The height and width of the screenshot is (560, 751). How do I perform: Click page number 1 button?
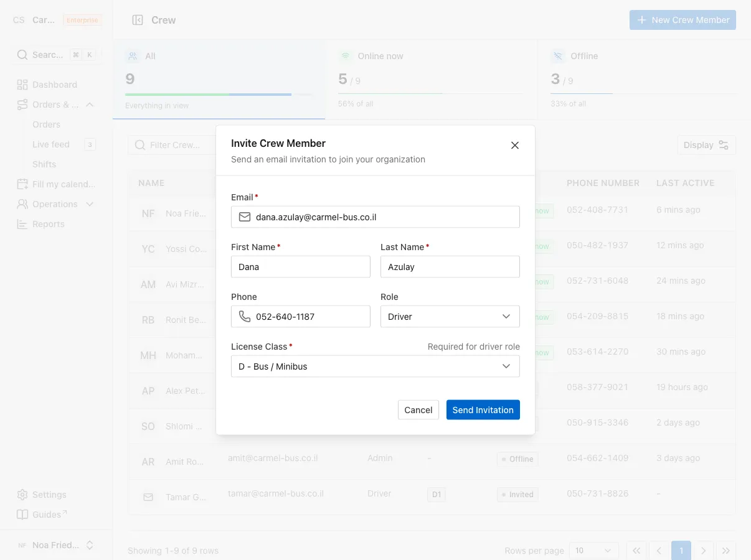pyautogui.click(x=681, y=551)
